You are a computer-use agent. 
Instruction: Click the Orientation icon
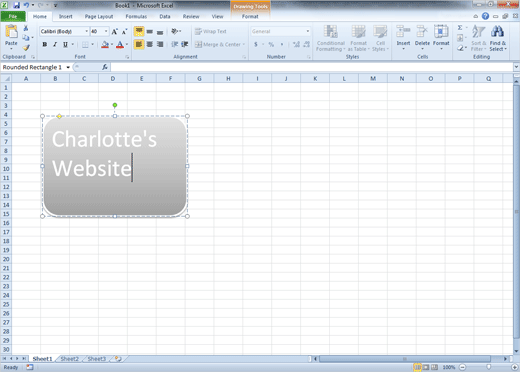[x=175, y=31]
